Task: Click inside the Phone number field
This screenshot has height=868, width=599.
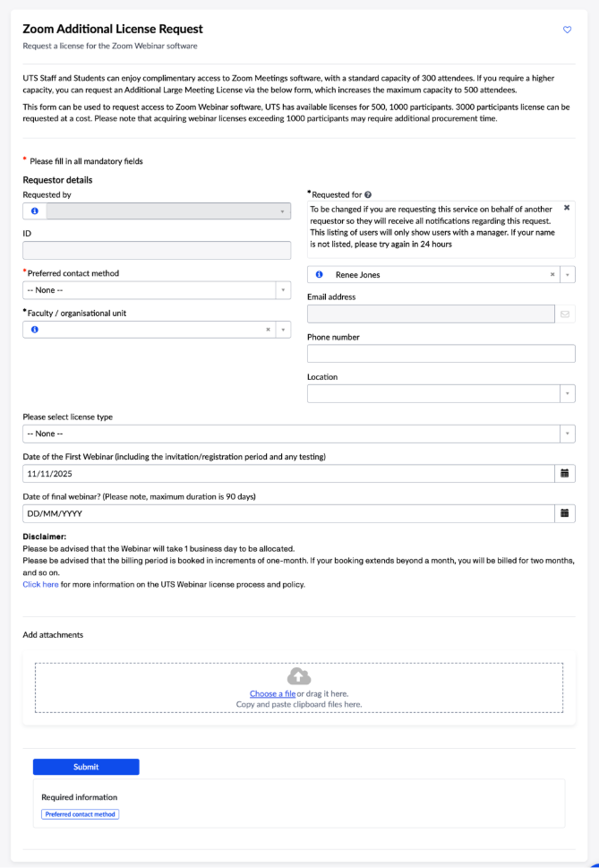Action: coord(441,353)
